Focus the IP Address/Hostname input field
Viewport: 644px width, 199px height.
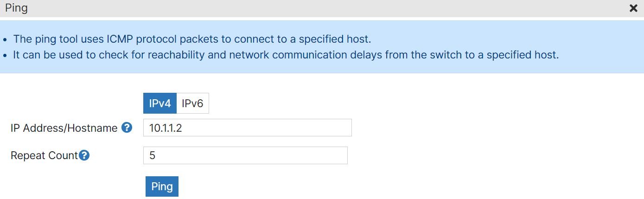(x=248, y=128)
